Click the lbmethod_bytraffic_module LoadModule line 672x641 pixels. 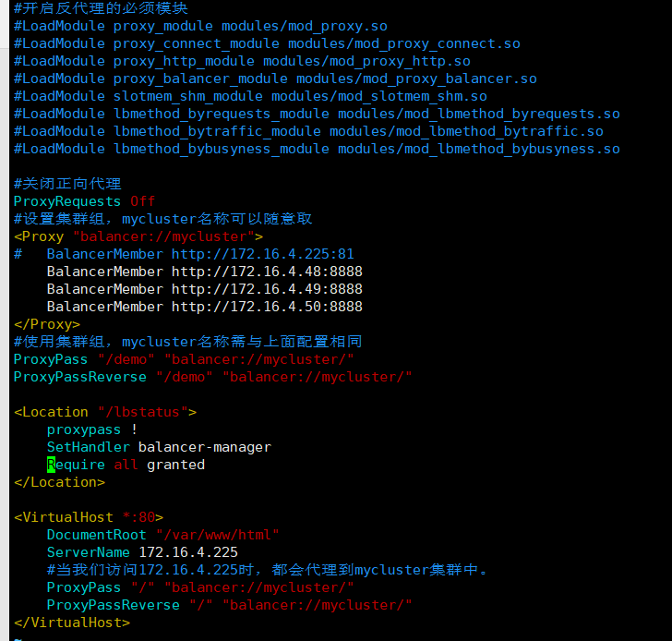(308, 132)
